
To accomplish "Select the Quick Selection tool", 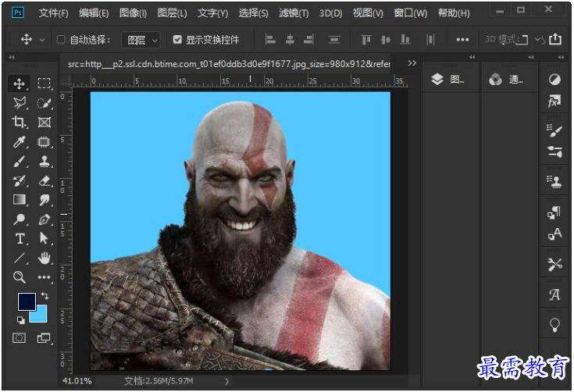I will pos(44,103).
